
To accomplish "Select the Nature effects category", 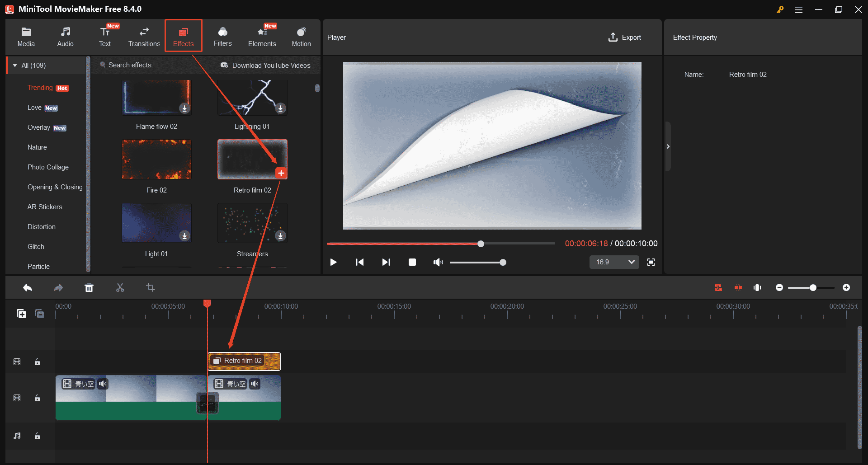I will (37, 147).
